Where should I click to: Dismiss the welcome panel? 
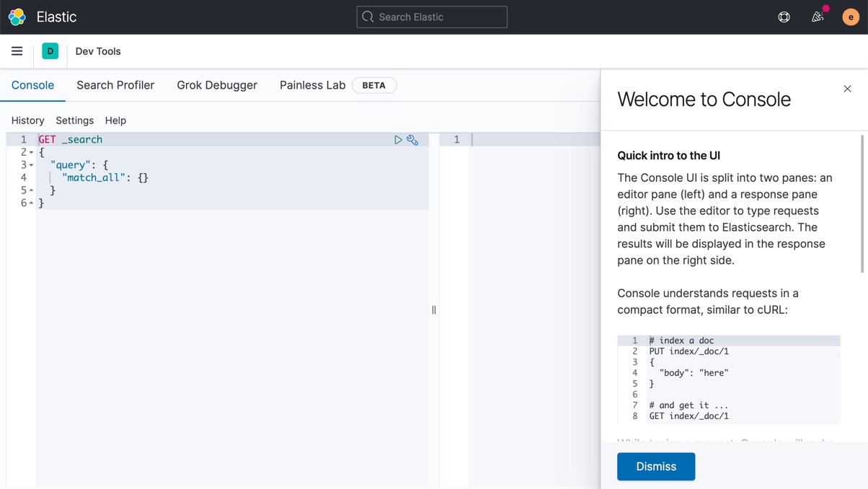pyautogui.click(x=656, y=467)
